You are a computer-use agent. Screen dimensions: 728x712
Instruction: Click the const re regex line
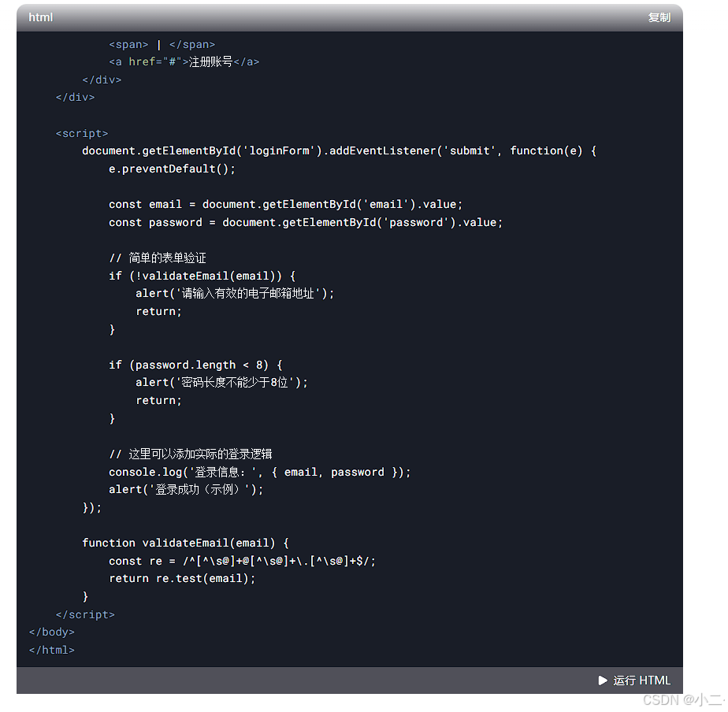click(x=242, y=561)
